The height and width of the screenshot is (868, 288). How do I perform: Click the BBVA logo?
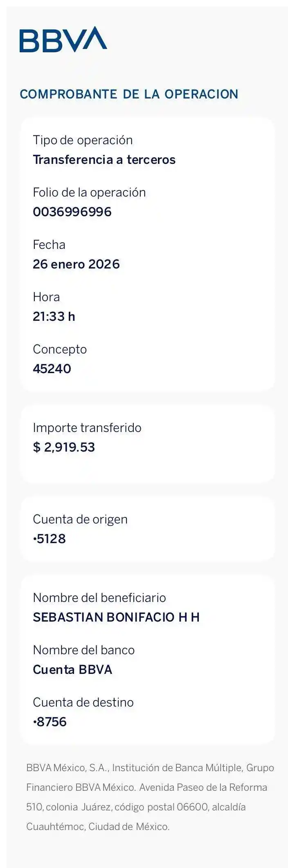pos(63,40)
